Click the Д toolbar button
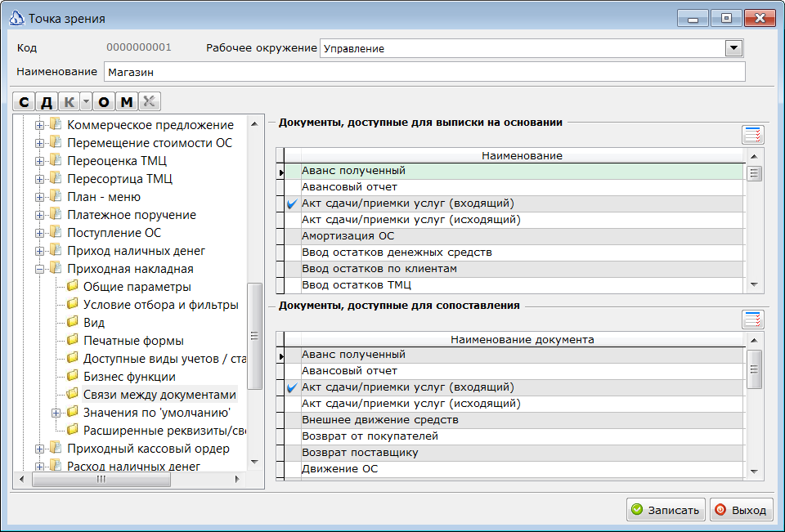 [46, 101]
